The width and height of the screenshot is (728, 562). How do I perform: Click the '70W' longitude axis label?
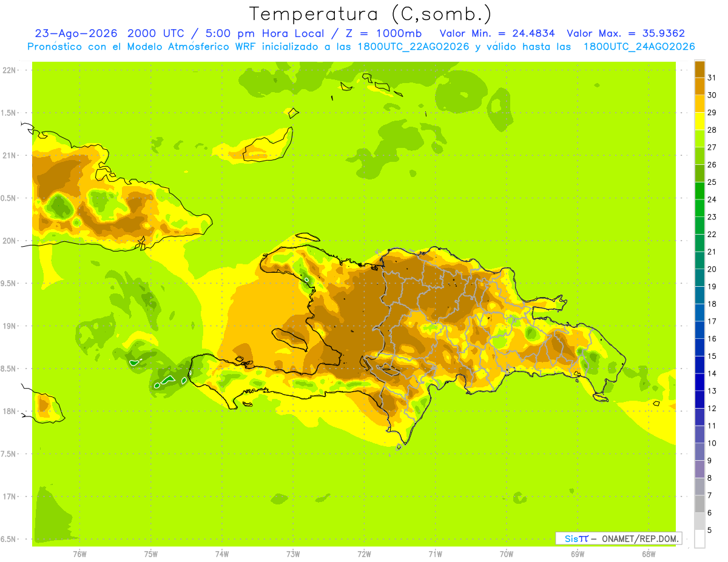tap(507, 554)
